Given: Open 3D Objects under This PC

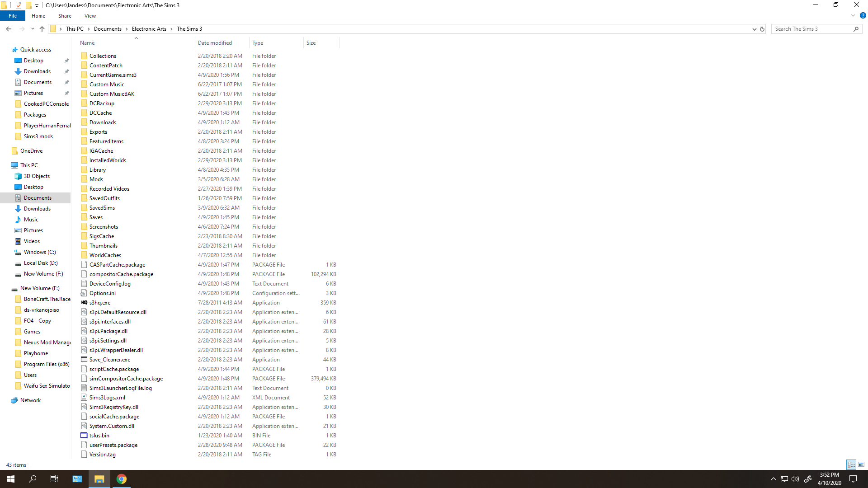Looking at the screenshot, I should click(x=37, y=176).
